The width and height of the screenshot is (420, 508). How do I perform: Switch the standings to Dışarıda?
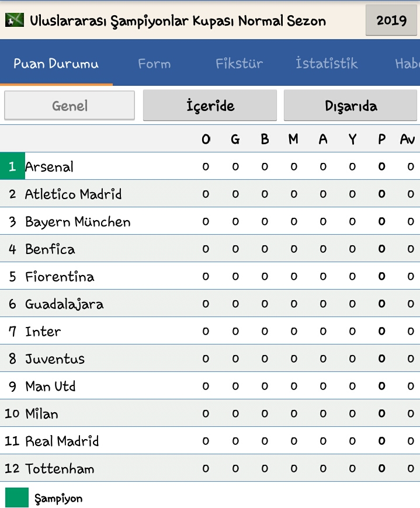click(x=350, y=105)
